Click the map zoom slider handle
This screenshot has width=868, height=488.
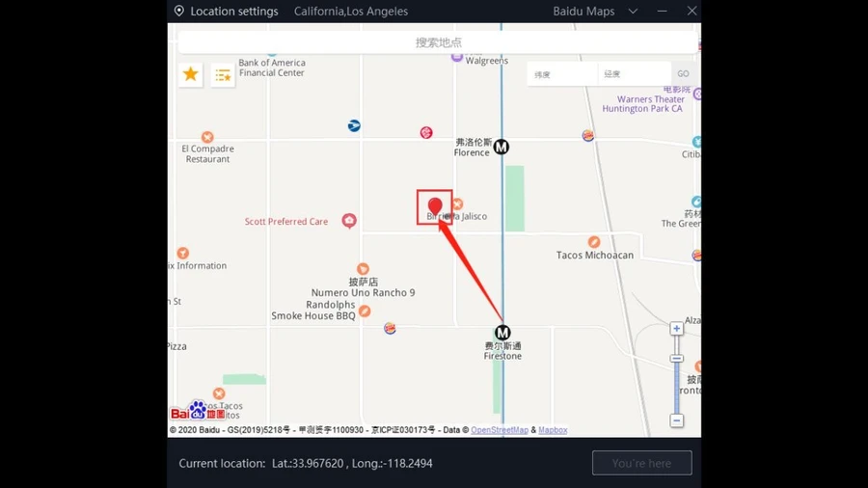click(x=676, y=359)
